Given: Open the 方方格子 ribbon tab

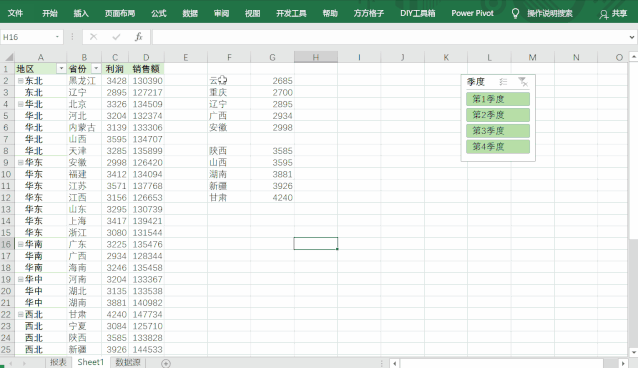Looking at the screenshot, I should (x=369, y=13).
